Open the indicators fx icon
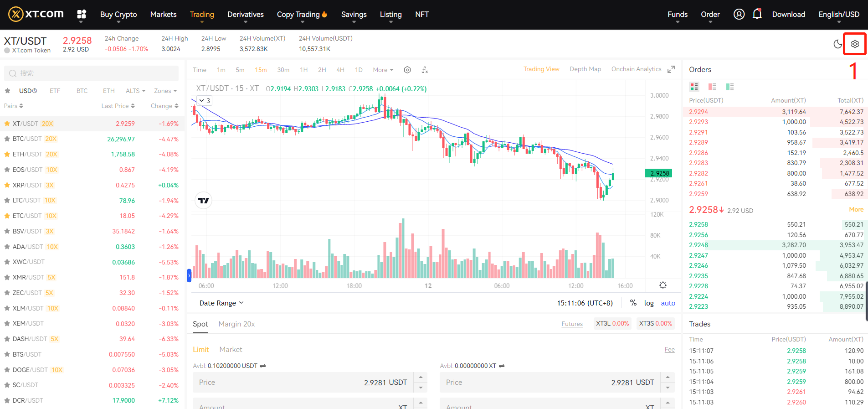Screen dimensions: 868x409 point(425,70)
